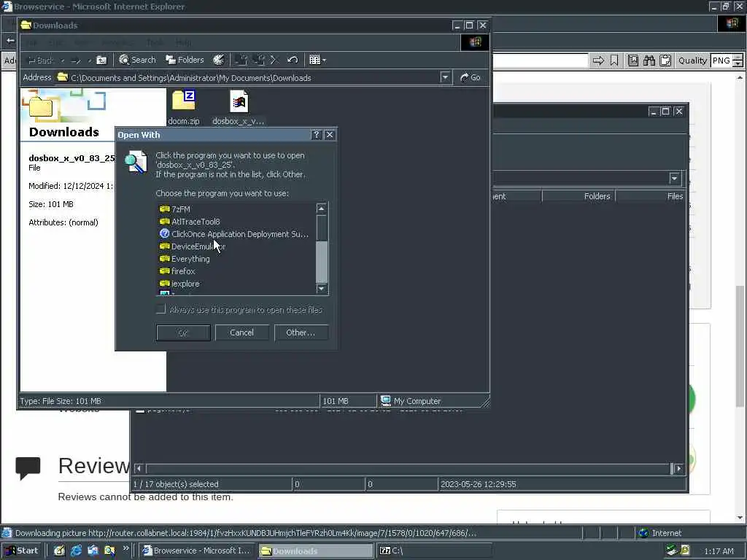Click the Copy To toolbar icon

[259, 60]
